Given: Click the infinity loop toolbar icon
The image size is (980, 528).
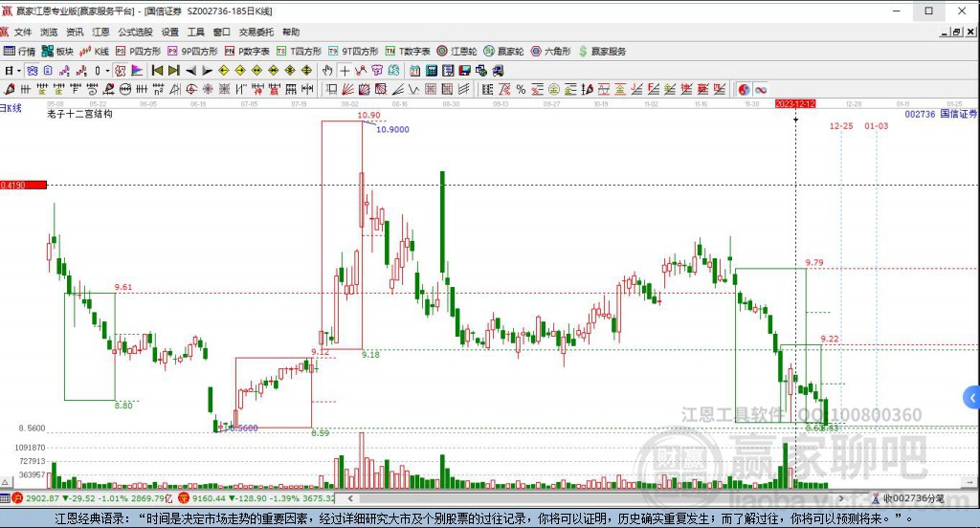Looking at the screenshot, I should coord(761,90).
